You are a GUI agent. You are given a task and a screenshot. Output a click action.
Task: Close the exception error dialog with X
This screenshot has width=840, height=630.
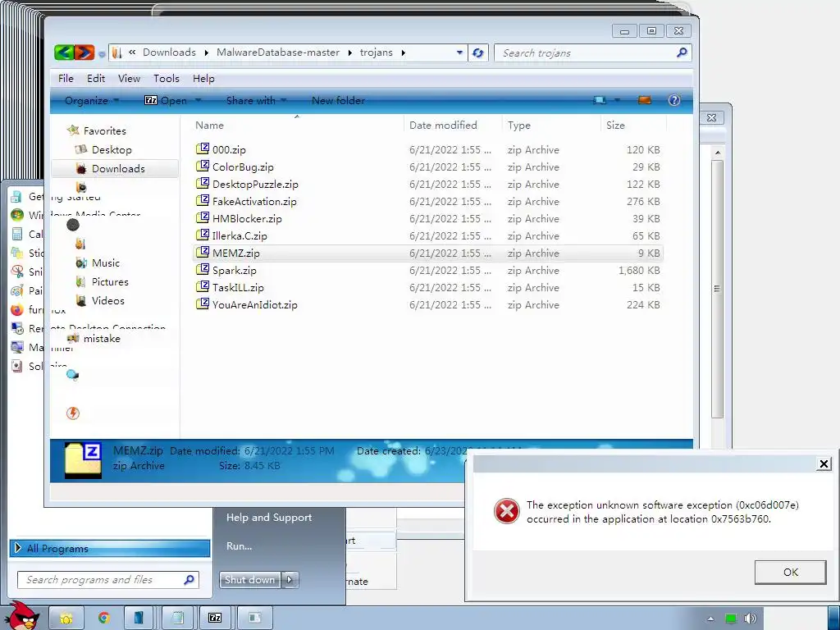(x=824, y=463)
